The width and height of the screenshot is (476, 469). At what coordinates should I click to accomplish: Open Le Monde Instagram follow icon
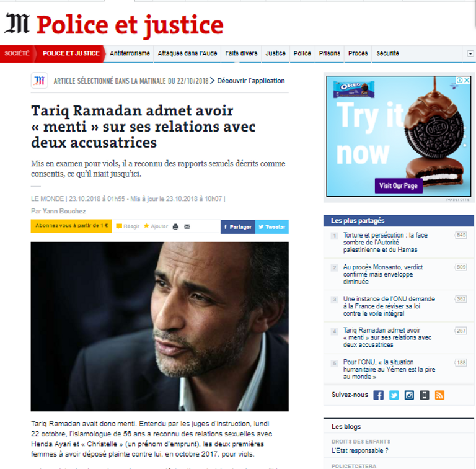(409, 395)
